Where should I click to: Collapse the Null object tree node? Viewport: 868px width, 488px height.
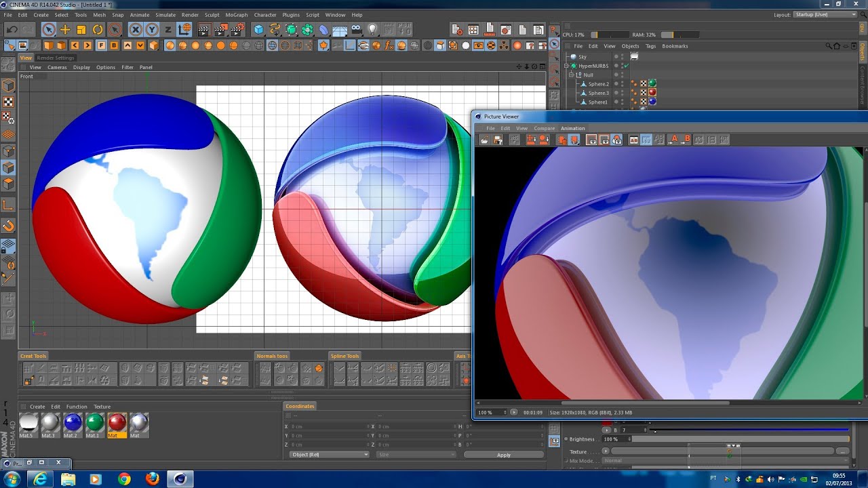pyautogui.click(x=572, y=75)
